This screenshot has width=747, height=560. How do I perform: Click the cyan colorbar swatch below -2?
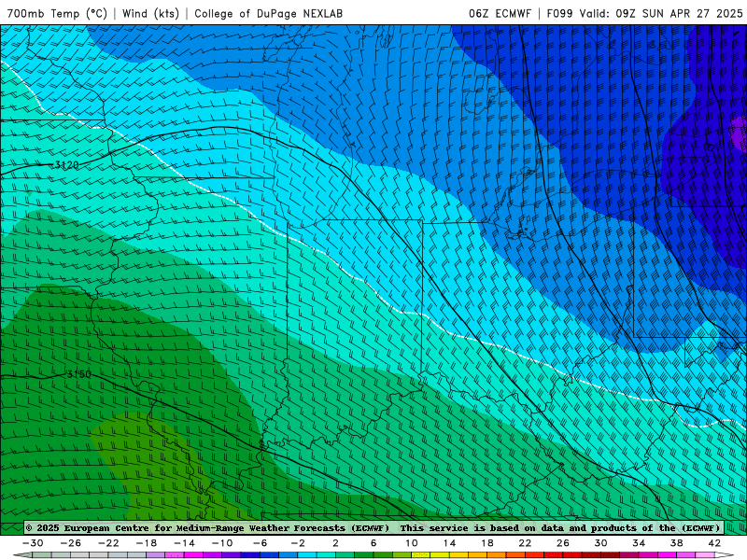pyautogui.click(x=307, y=555)
